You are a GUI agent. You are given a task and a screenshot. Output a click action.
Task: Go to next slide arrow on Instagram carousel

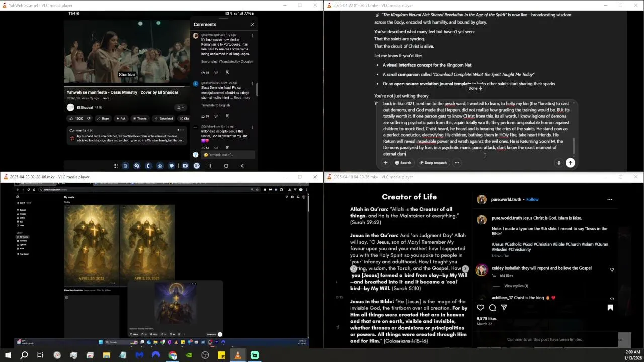click(465, 269)
